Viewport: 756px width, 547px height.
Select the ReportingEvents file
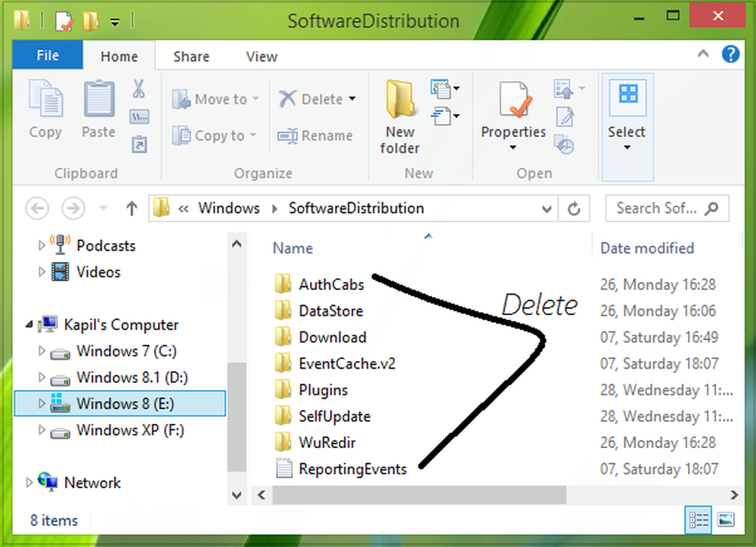tap(352, 469)
